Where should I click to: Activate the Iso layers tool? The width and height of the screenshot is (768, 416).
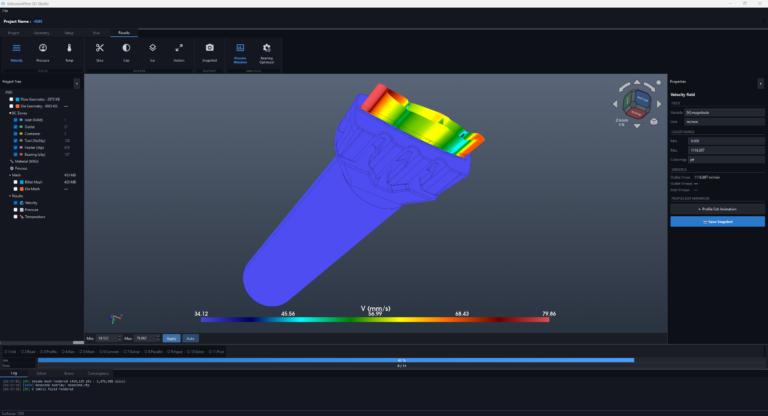[x=153, y=48]
